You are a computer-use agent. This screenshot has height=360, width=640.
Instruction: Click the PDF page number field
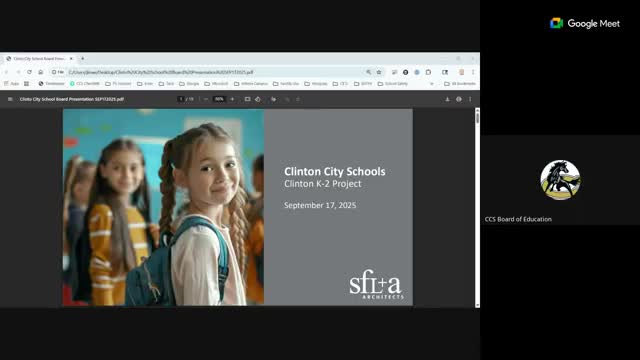point(181,99)
